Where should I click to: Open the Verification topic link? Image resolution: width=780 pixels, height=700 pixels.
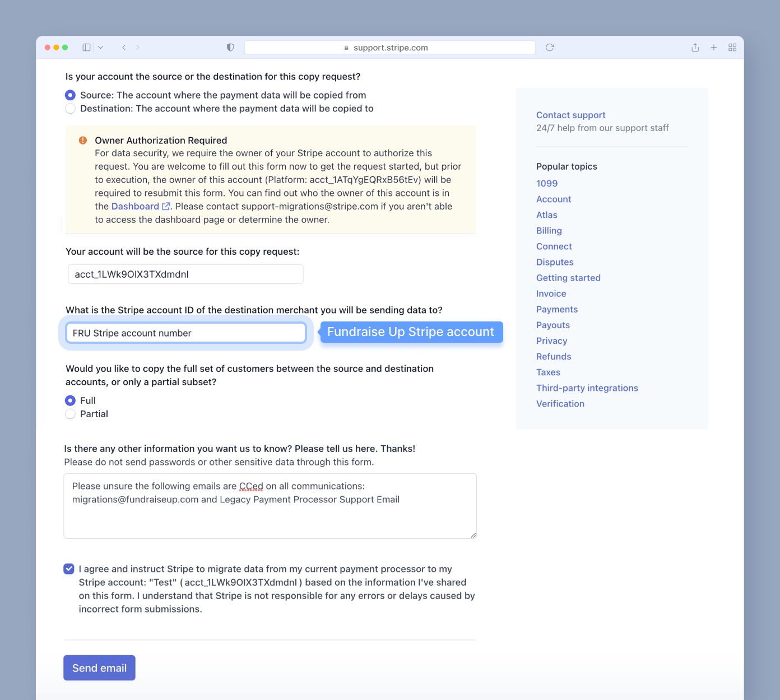point(560,403)
